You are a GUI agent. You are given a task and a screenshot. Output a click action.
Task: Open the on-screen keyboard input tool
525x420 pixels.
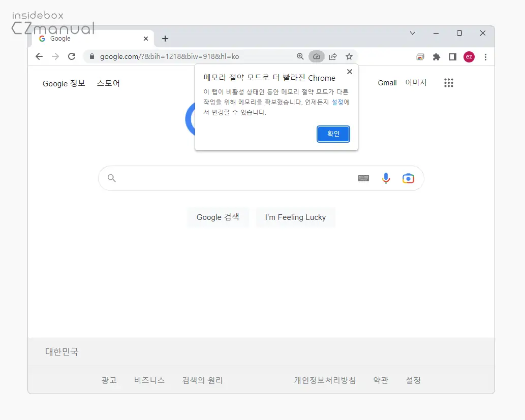(363, 178)
